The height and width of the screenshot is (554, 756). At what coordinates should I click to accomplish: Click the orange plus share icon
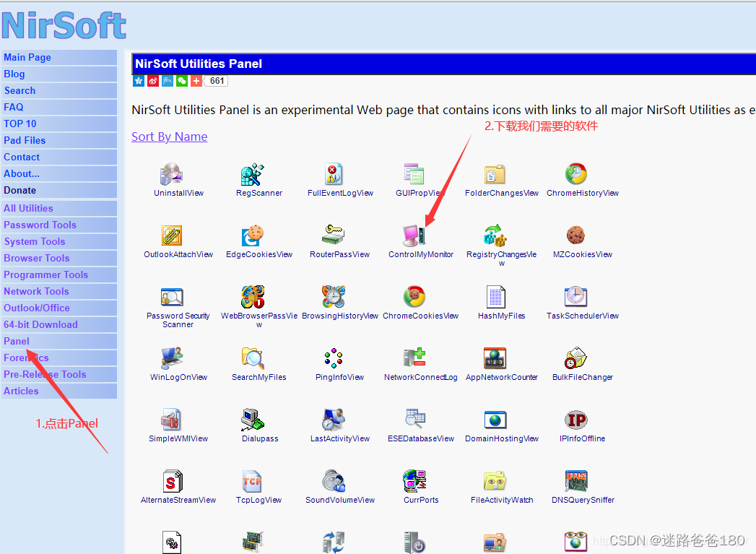point(196,81)
